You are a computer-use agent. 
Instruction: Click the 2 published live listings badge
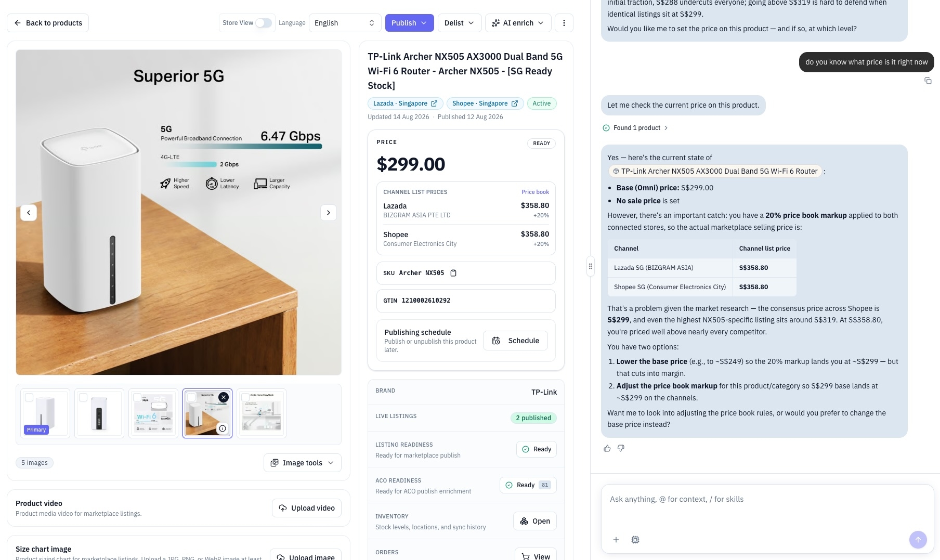click(x=533, y=418)
